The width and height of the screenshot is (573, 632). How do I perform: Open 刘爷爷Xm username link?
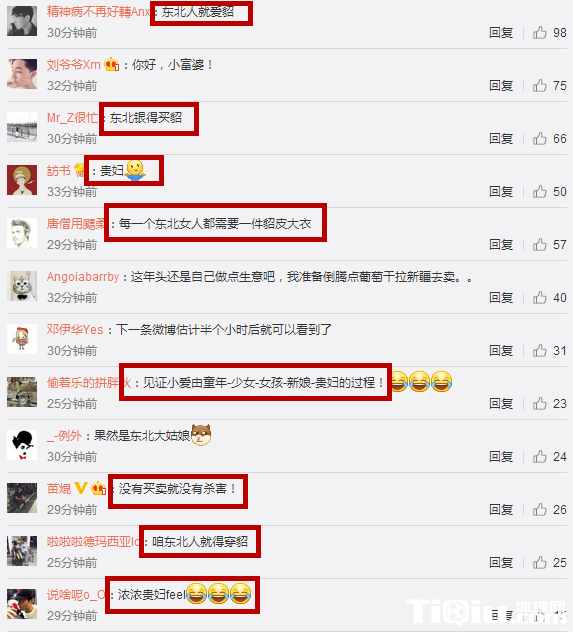pos(73,64)
